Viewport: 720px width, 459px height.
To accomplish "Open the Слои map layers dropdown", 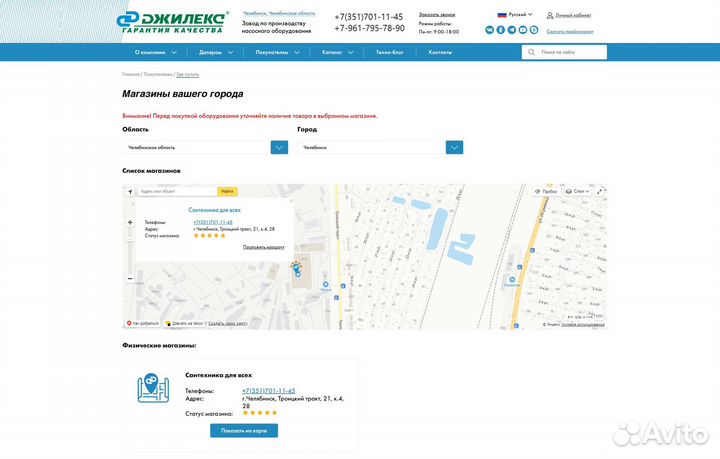I will pyautogui.click(x=577, y=191).
